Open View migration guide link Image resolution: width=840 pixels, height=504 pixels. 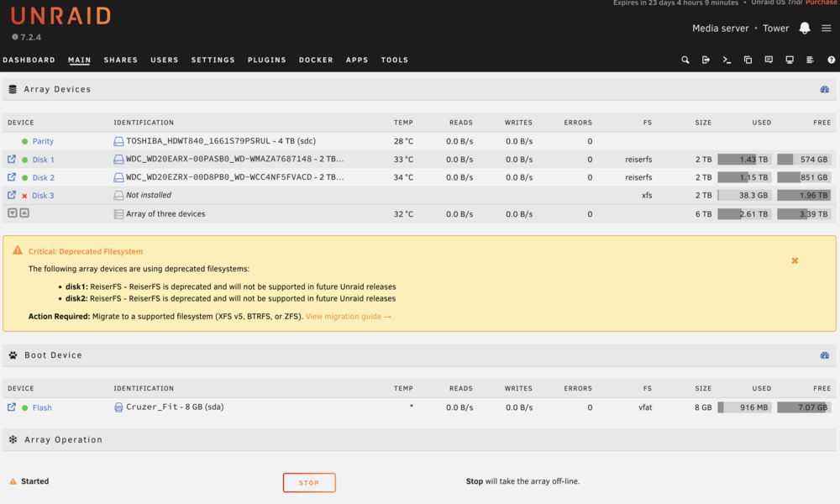click(x=349, y=317)
